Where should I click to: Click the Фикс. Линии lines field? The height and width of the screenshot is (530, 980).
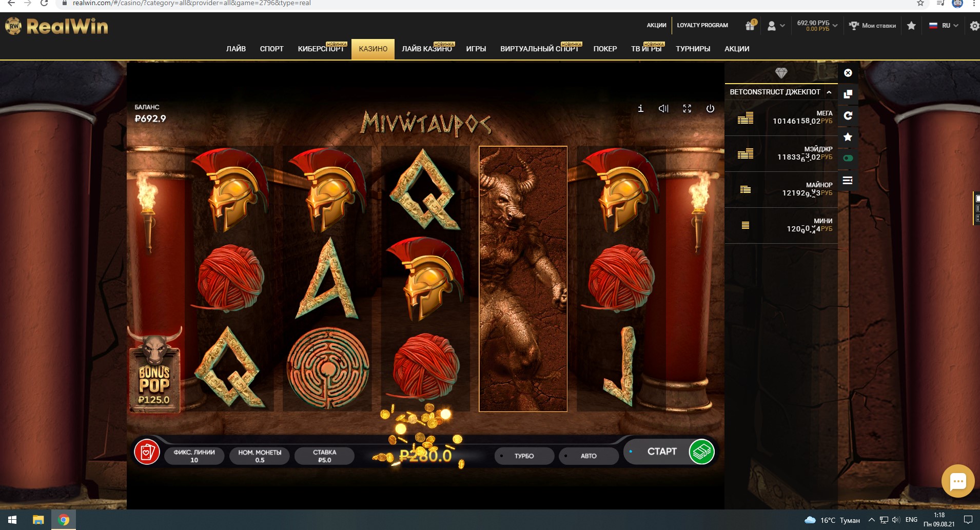tap(194, 456)
